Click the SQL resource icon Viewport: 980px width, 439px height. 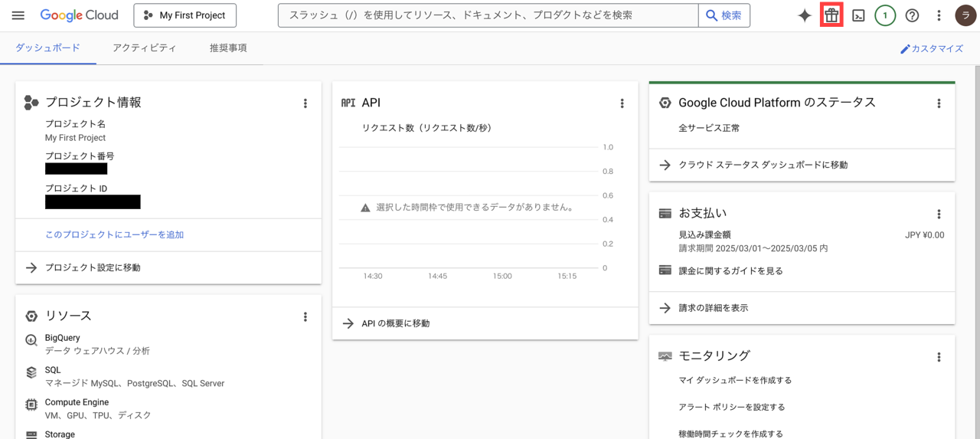[x=31, y=372]
